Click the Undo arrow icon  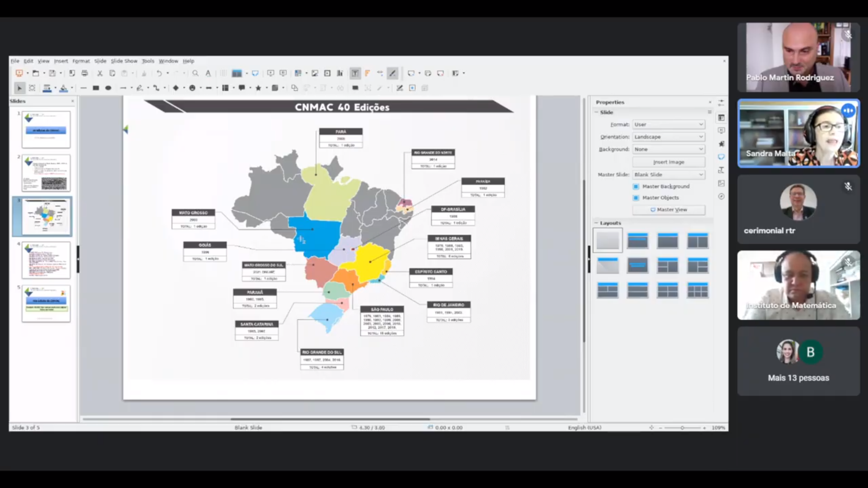[x=159, y=73]
